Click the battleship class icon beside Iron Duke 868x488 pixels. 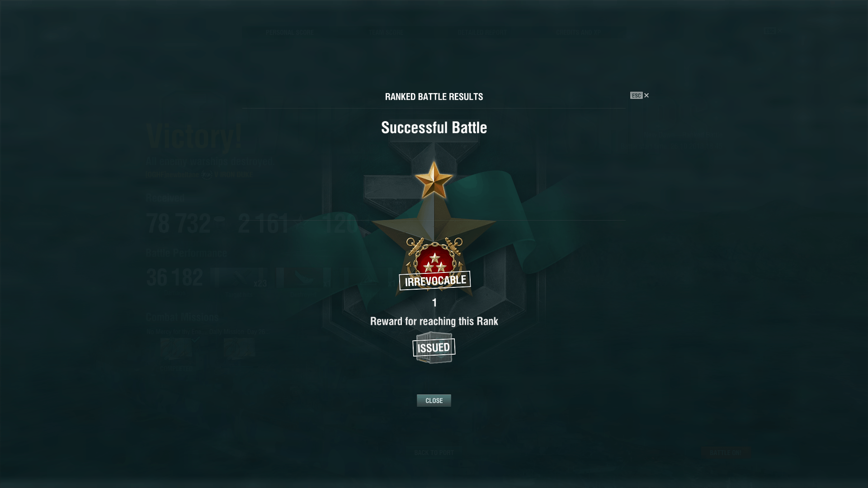pos(207,175)
